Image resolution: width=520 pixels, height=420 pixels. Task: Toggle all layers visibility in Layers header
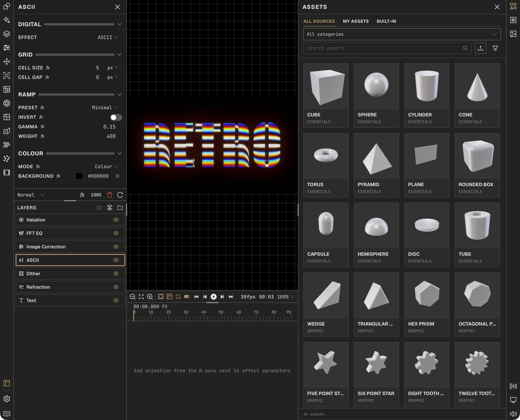click(x=99, y=208)
